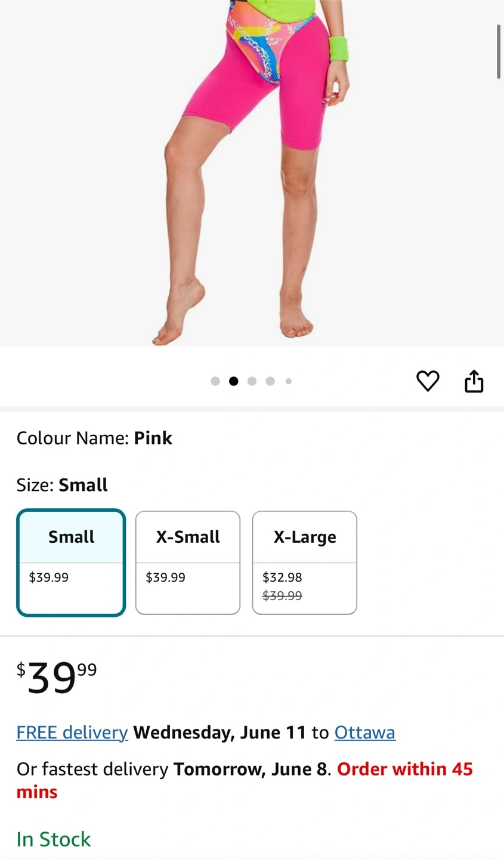The width and height of the screenshot is (504, 859).
Task: Open the FREE delivery link
Action: pyautogui.click(x=72, y=733)
